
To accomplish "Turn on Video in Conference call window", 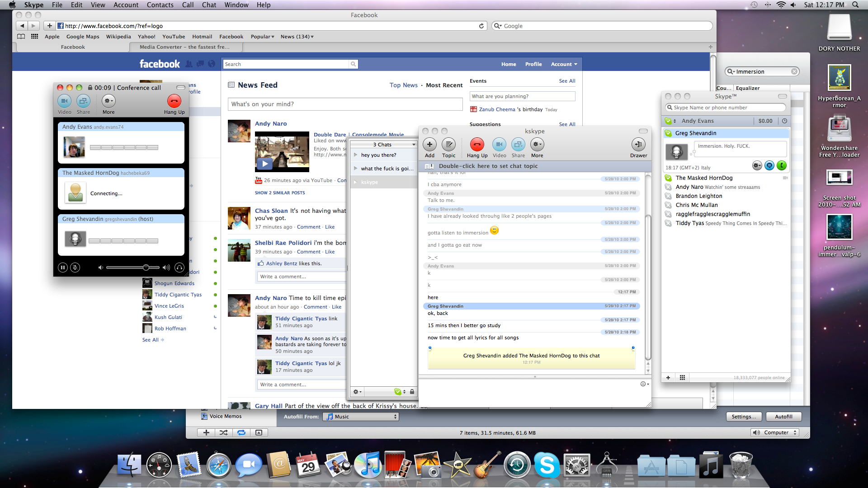I will point(64,101).
